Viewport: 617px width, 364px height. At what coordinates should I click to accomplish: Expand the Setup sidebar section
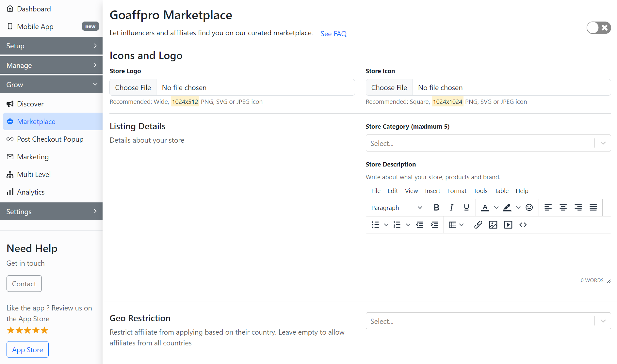pyautogui.click(x=51, y=46)
